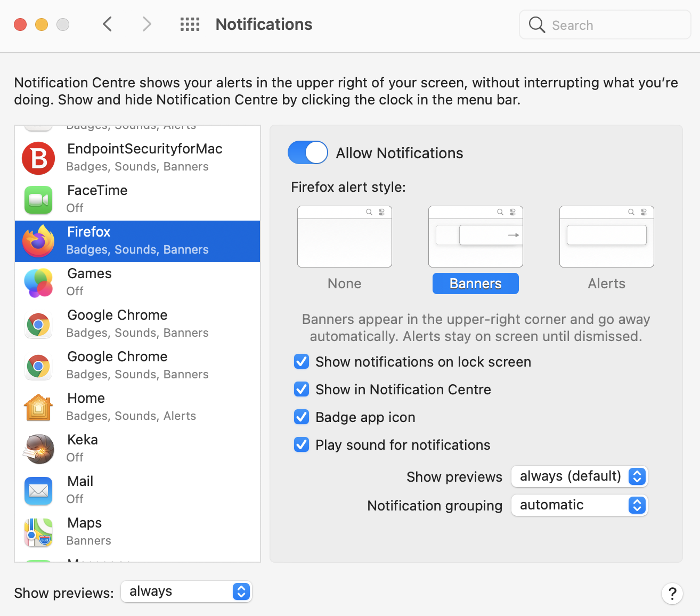Click the Firefox app icon
The height and width of the screenshot is (616, 700).
click(38, 241)
